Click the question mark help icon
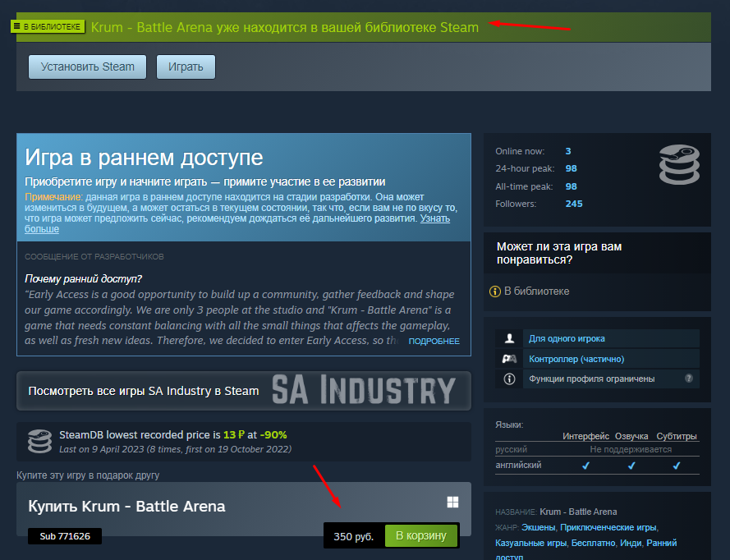Viewport: 730px width, 560px height. (689, 379)
